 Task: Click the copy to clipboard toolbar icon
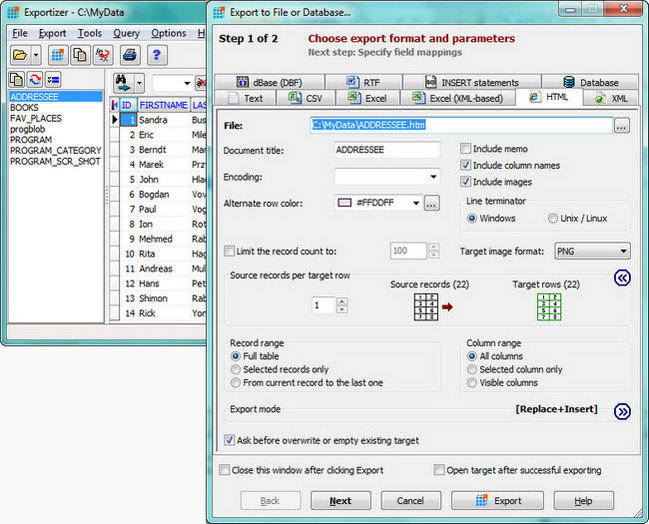pos(81,54)
